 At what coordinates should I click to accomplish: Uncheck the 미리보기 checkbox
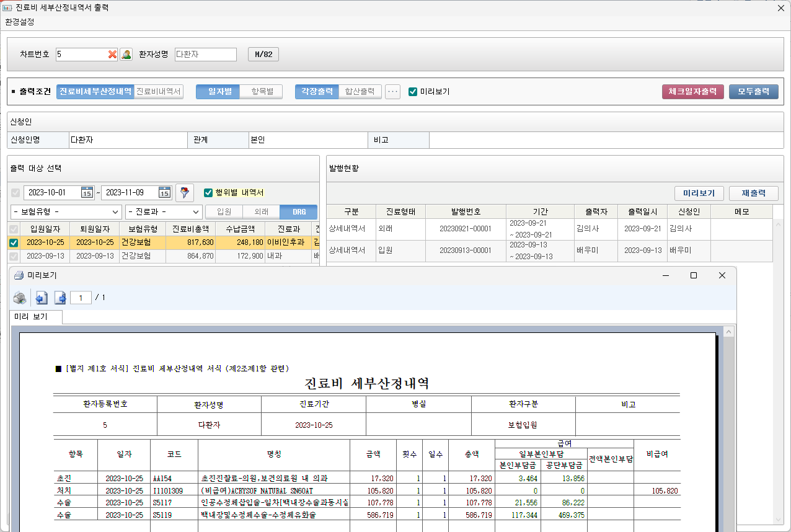(413, 92)
